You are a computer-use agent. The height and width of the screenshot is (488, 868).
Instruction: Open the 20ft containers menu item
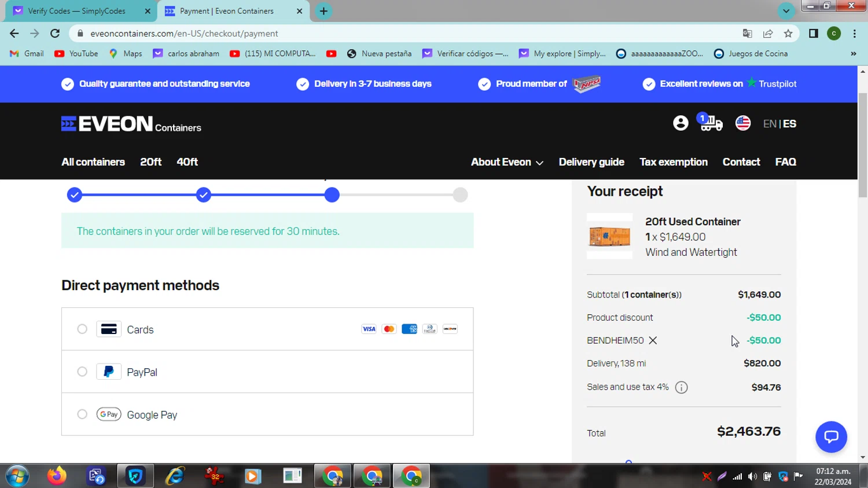(x=150, y=162)
